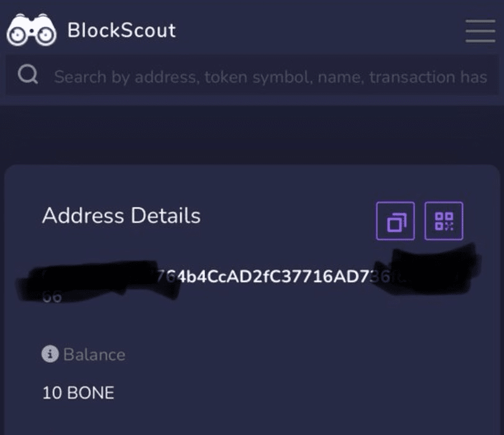
Task: Click the Address Details heading
Action: pos(121,216)
